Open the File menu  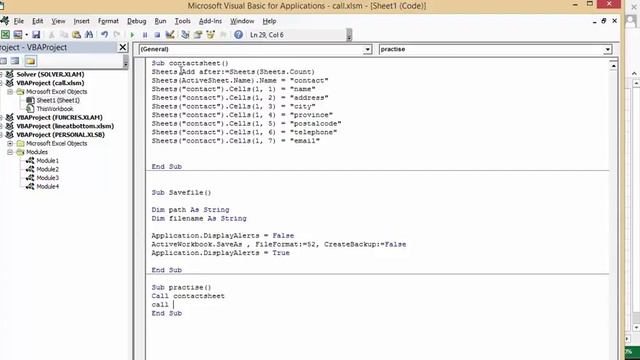(x=18, y=21)
